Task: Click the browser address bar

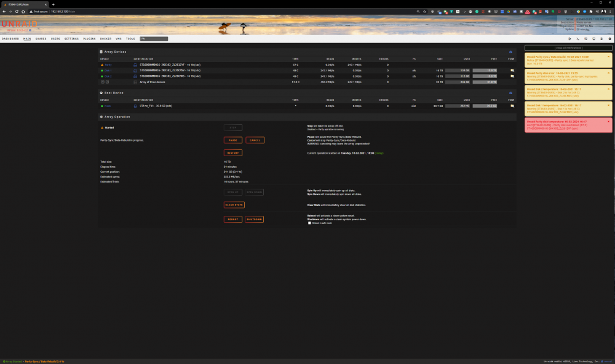Action: click(228, 11)
